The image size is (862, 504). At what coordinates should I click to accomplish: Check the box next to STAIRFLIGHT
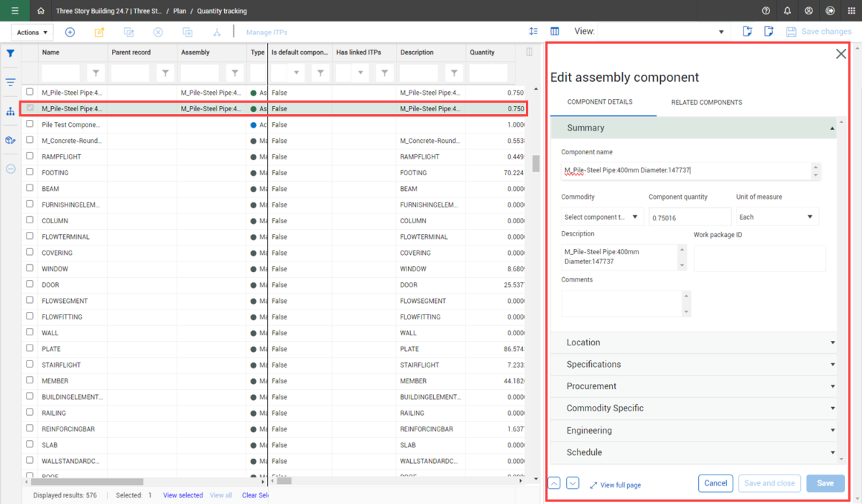pos(29,365)
